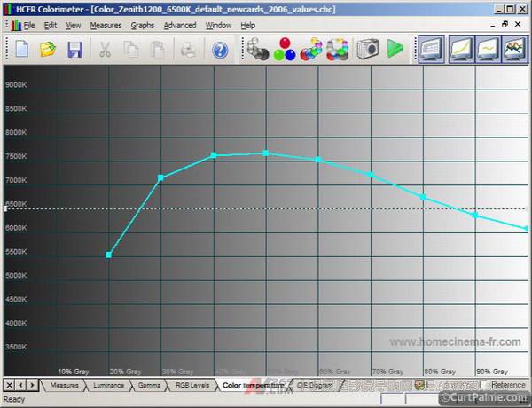Toggle the first monitor view button
Viewport: 532px width, 408px height.
point(432,50)
